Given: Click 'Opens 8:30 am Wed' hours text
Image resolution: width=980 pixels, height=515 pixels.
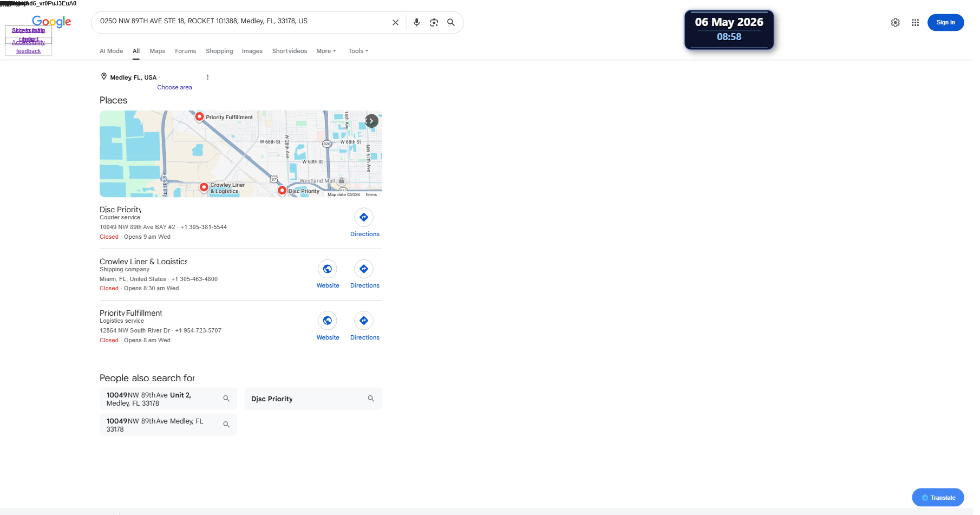Looking at the screenshot, I should coord(151,288).
